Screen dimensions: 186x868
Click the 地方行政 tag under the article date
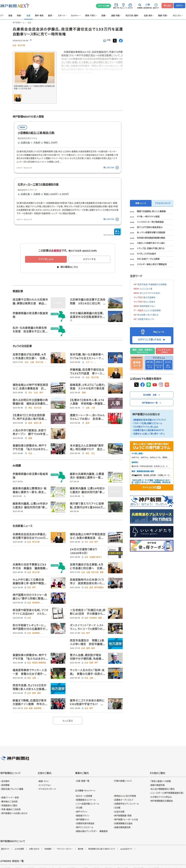pyautogui.click(x=21, y=45)
